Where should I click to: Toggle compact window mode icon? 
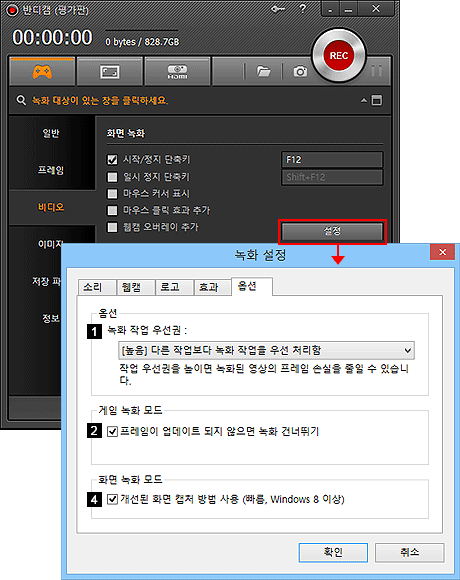(x=377, y=100)
